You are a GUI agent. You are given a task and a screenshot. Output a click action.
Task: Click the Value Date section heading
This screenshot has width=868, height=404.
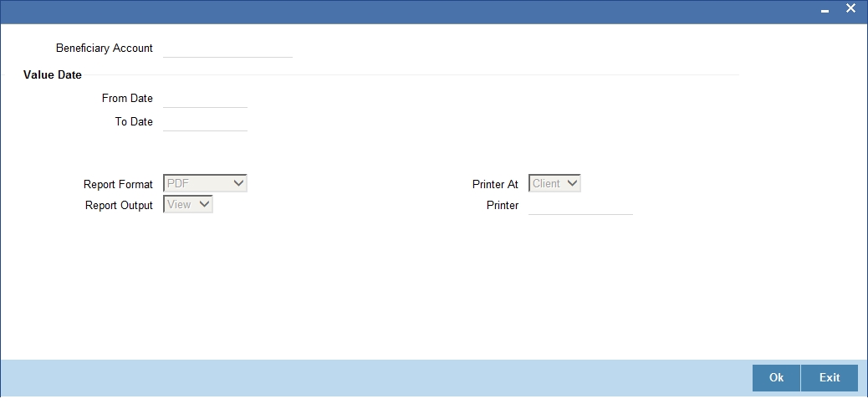[53, 74]
